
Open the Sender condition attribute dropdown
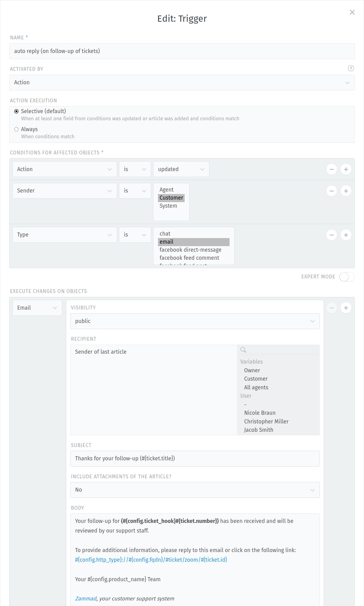[65, 191]
